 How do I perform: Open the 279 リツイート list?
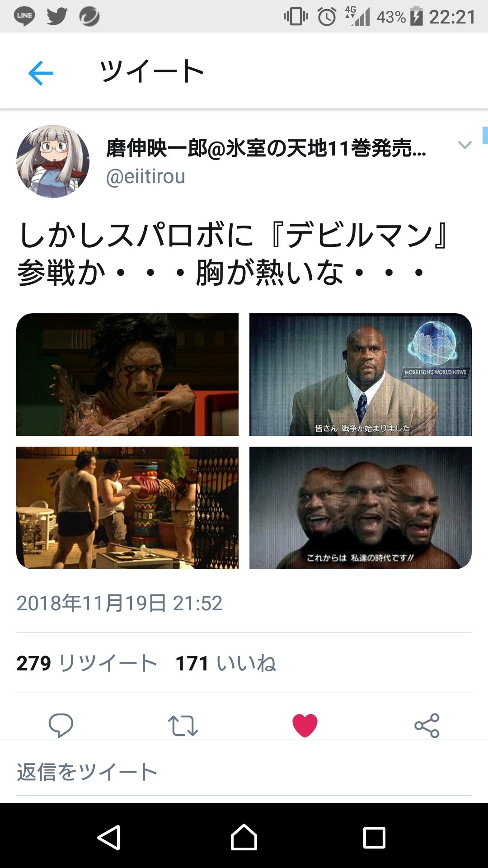(x=87, y=663)
